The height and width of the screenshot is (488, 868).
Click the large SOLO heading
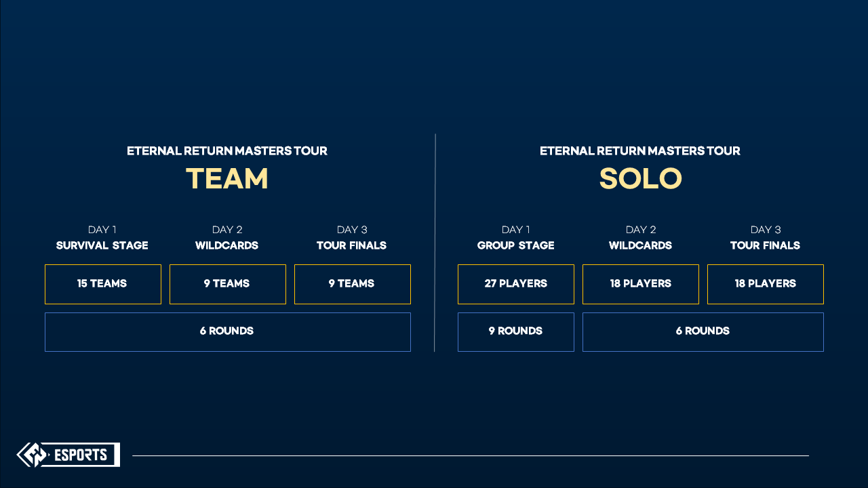pyautogui.click(x=640, y=179)
